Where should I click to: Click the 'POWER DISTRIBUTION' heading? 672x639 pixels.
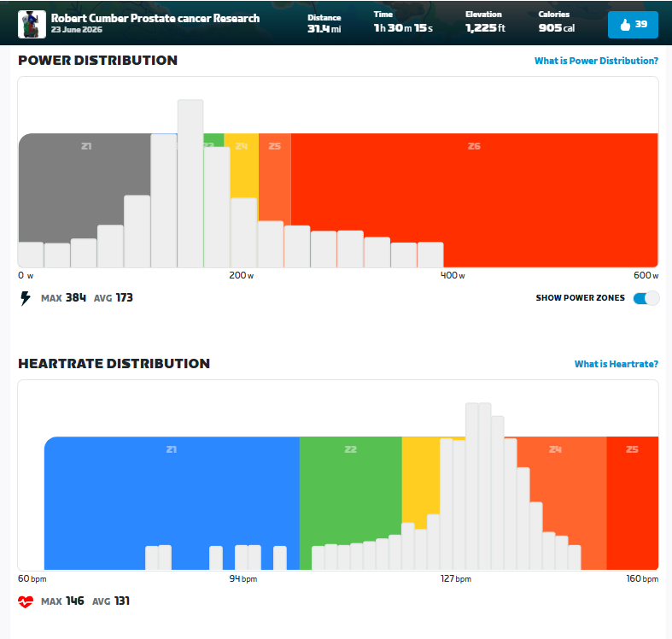coord(97,61)
